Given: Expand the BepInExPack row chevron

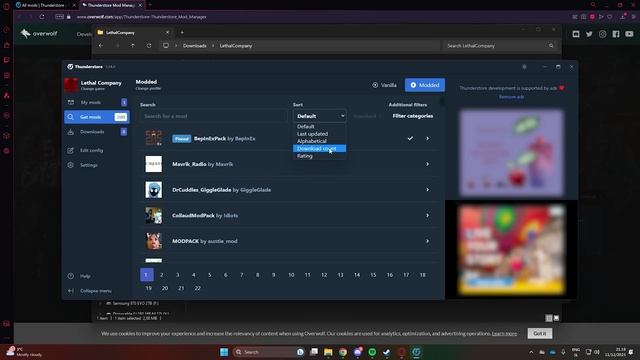Looking at the screenshot, I should tap(427, 138).
